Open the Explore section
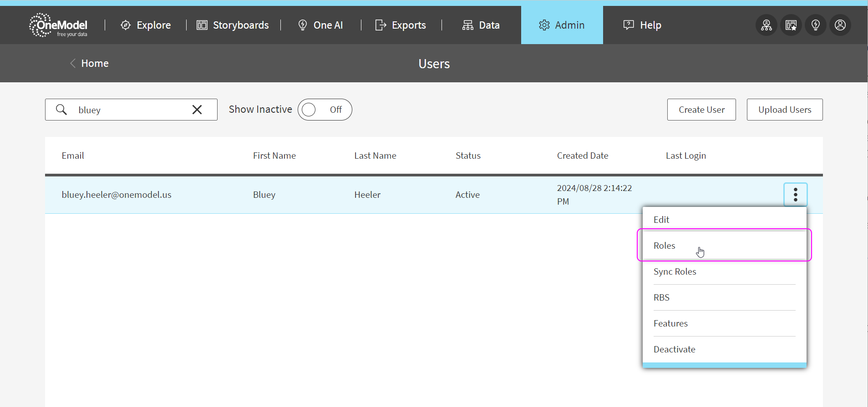The image size is (868, 407). [x=146, y=25]
